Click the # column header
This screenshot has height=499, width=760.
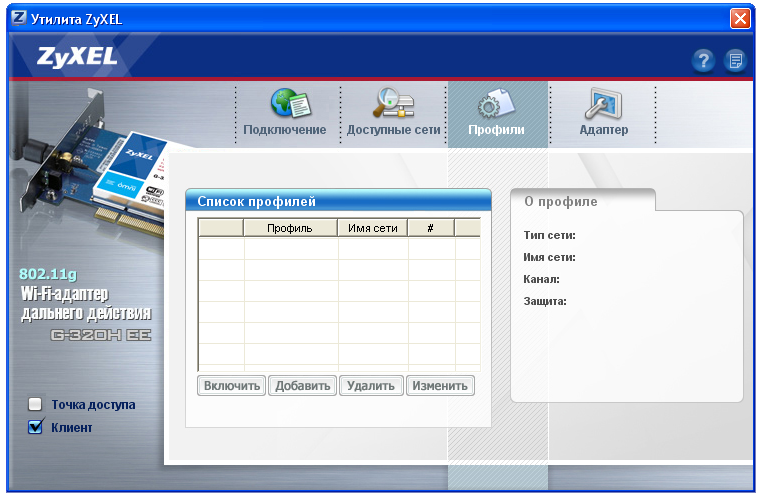430,228
